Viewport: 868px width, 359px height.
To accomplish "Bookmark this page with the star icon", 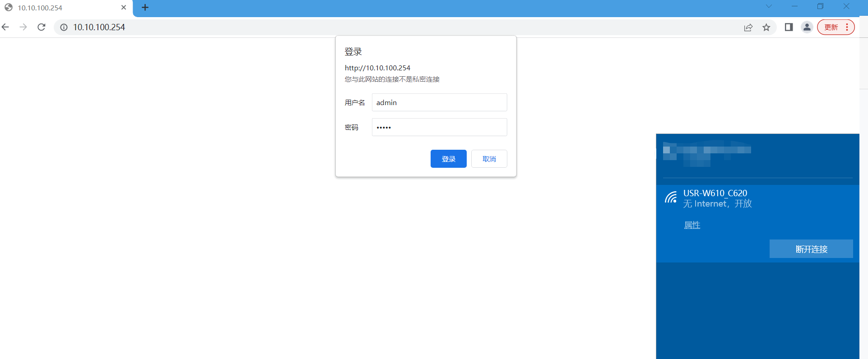I will tap(766, 28).
